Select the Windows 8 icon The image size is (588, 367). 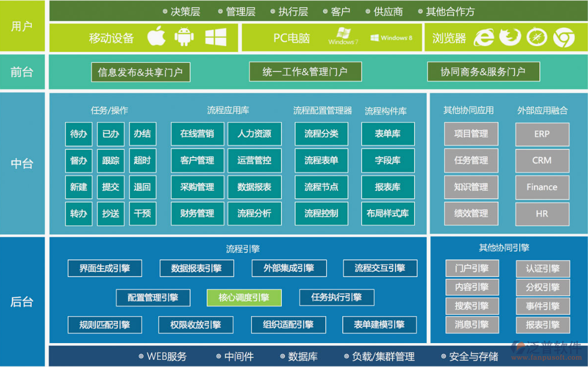pos(393,37)
